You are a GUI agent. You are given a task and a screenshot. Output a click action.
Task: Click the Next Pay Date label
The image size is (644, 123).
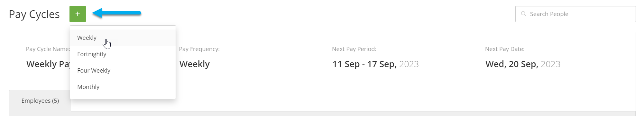[504, 49]
